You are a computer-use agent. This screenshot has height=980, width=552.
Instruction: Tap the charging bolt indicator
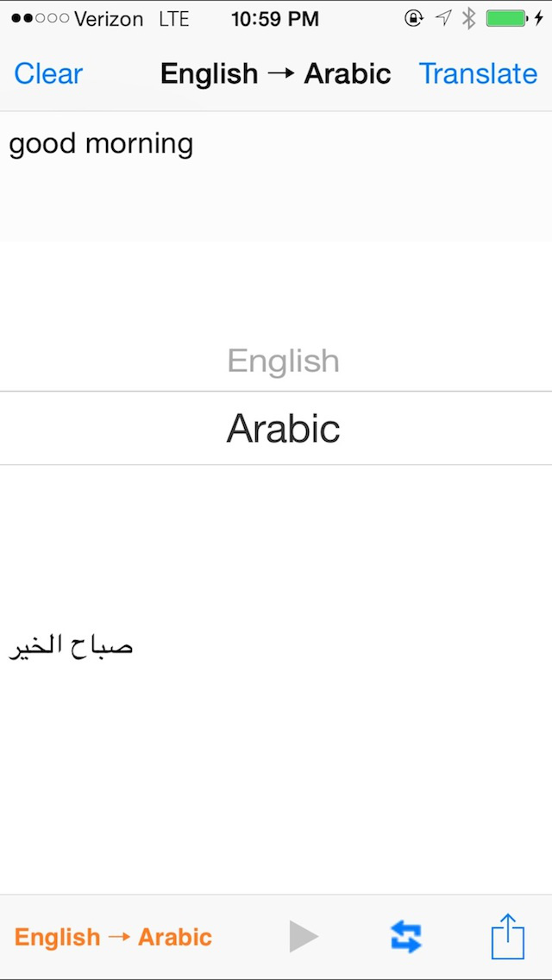click(x=540, y=18)
